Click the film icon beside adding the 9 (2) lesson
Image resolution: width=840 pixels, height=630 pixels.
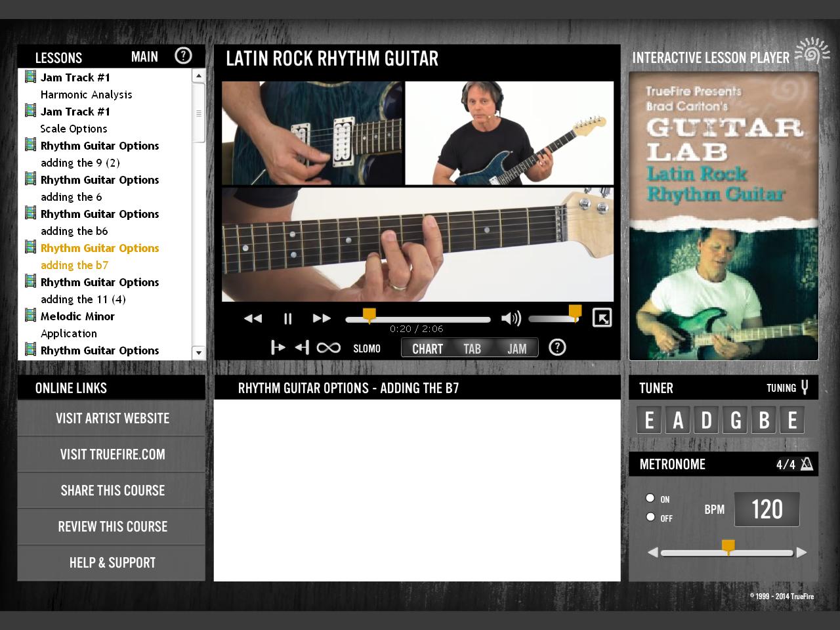[30, 145]
